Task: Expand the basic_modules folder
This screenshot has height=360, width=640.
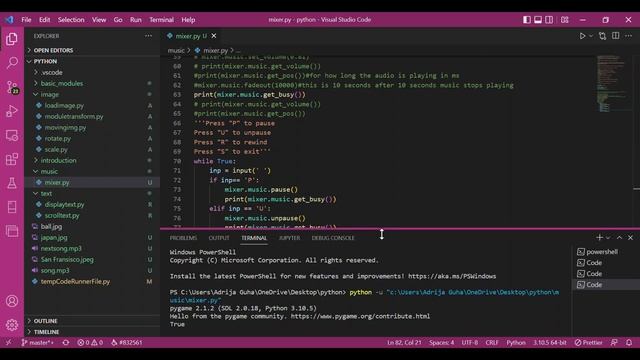Action: point(92,83)
